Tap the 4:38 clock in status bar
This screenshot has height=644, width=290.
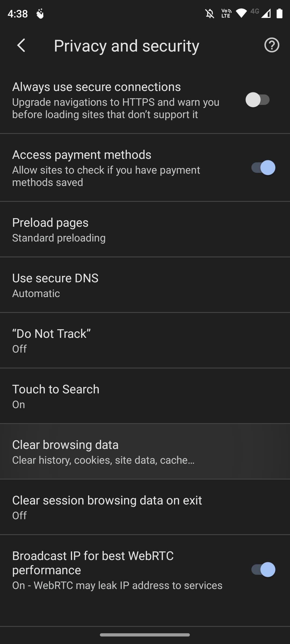18,14
